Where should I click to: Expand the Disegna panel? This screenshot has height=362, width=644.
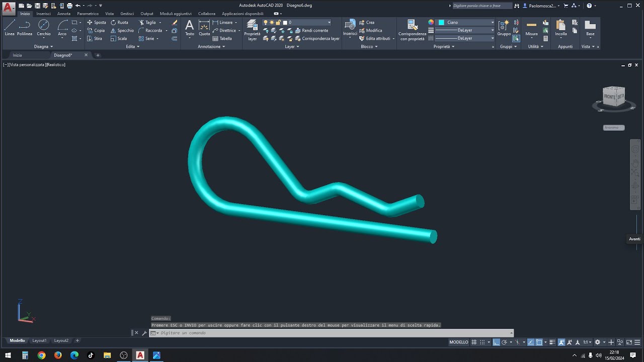[43, 46]
